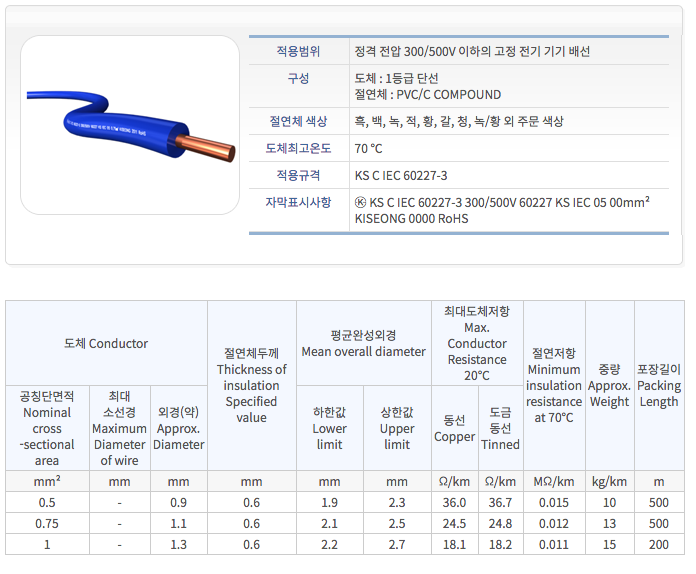
Task: Select the text '도체 : 1등급 단선'
Action: (396, 78)
